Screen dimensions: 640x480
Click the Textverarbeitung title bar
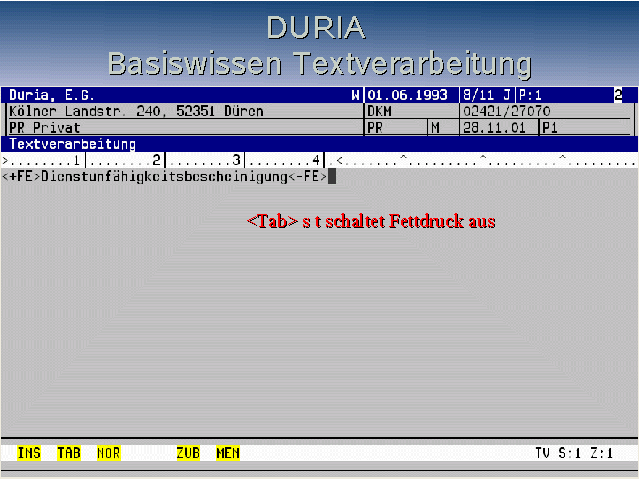point(319,144)
